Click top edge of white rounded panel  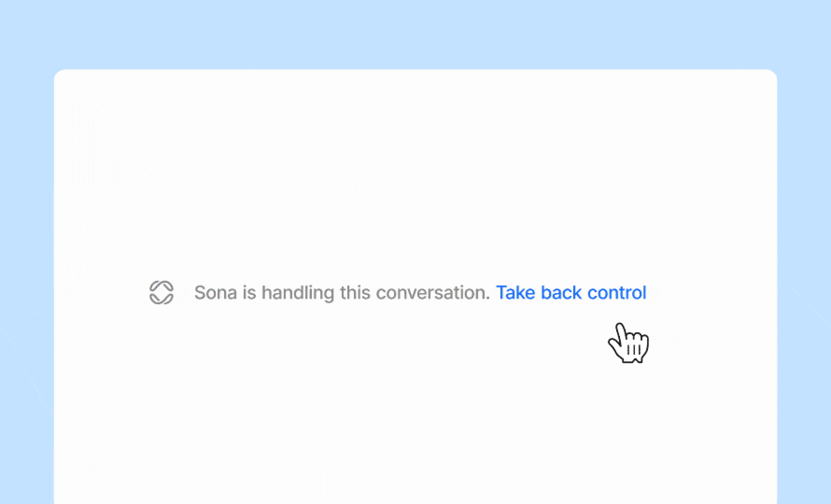[415, 71]
